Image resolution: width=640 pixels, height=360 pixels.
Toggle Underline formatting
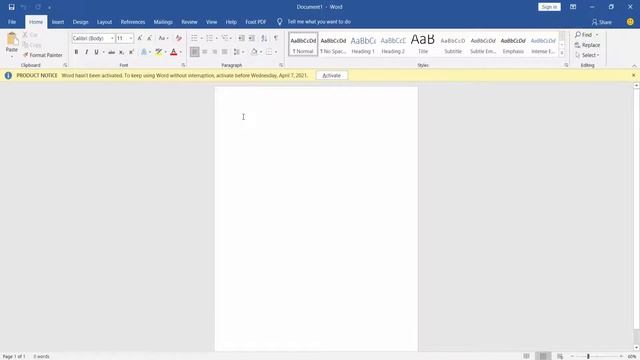[x=96, y=52]
